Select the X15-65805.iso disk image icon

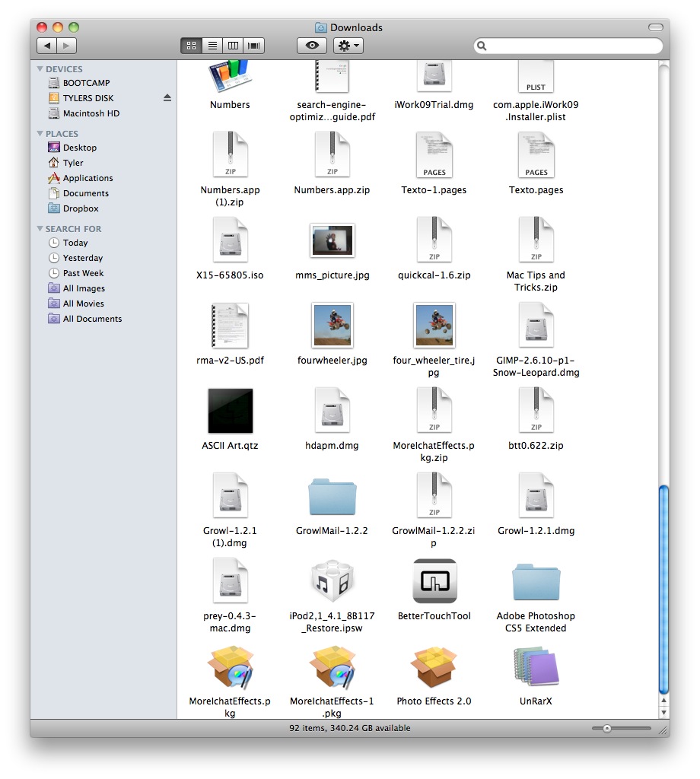[x=230, y=240]
